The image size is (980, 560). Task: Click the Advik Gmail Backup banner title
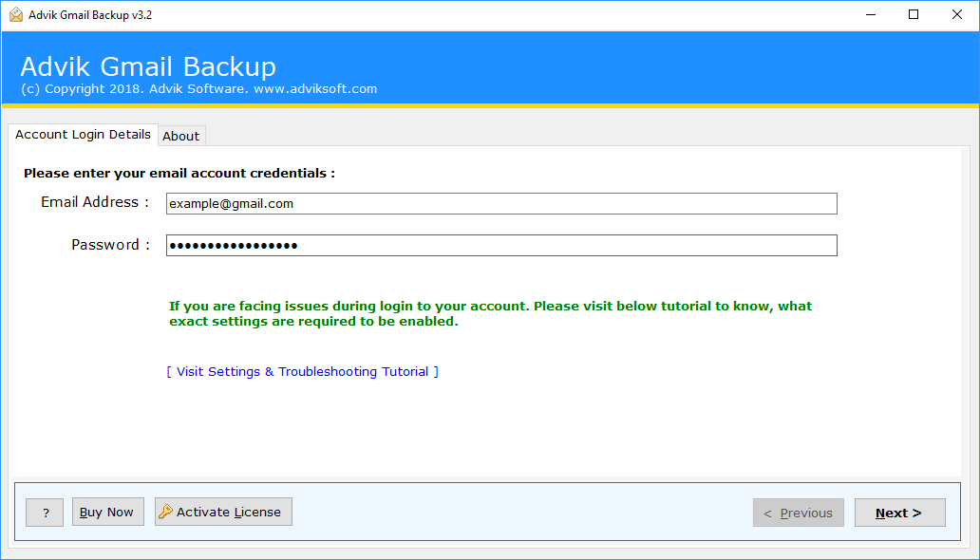click(x=148, y=66)
